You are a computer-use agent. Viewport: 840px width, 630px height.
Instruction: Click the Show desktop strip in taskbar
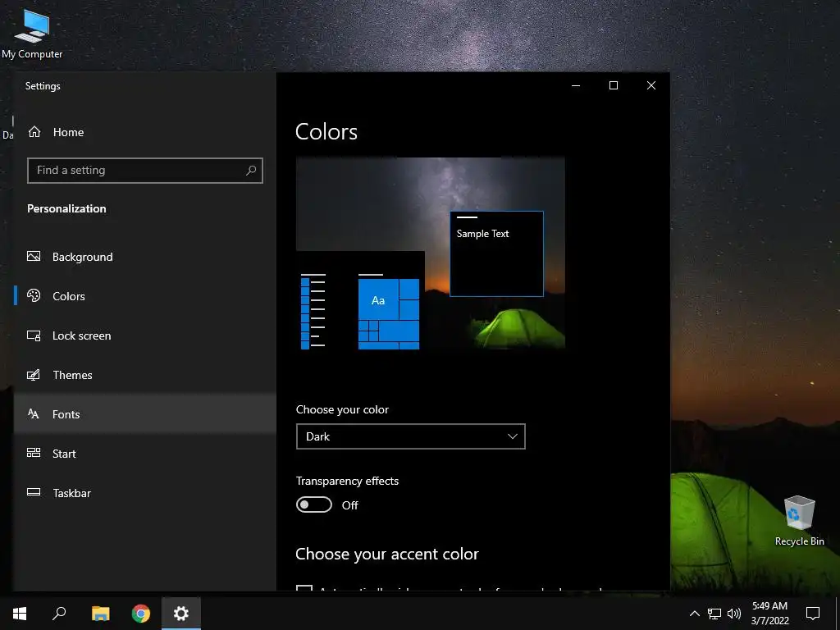click(837, 614)
